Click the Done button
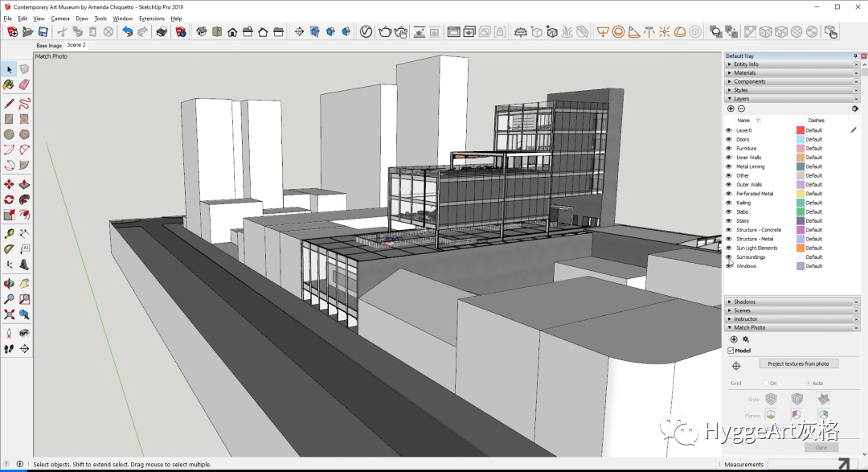 (821, 447)
